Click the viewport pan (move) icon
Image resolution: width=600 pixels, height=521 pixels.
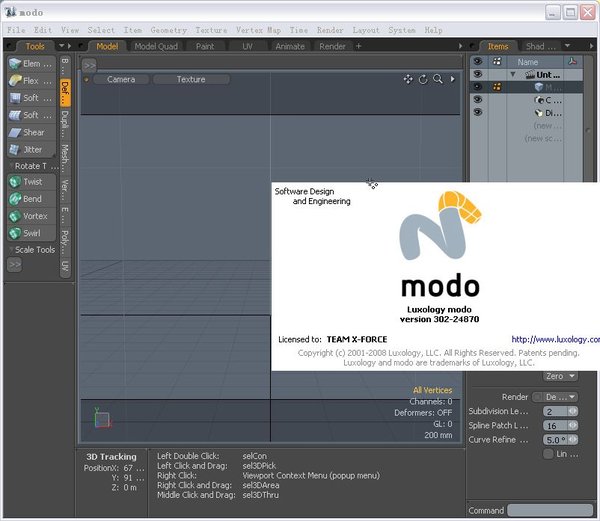point(408,79)
